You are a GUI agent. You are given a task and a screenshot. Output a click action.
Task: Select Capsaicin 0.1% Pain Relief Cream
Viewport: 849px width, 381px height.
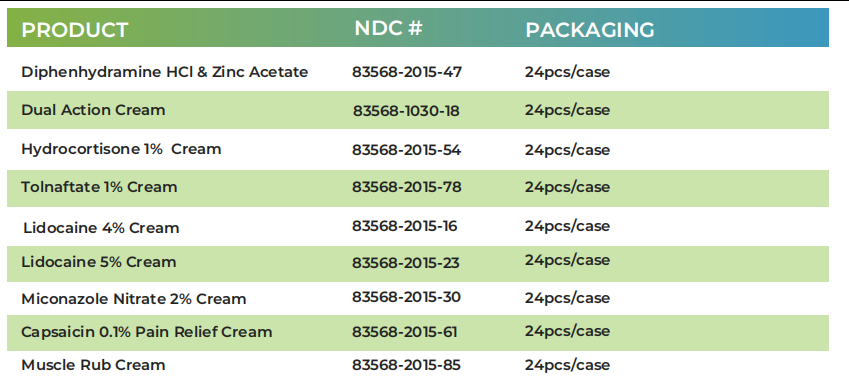(x=147, y=332)
